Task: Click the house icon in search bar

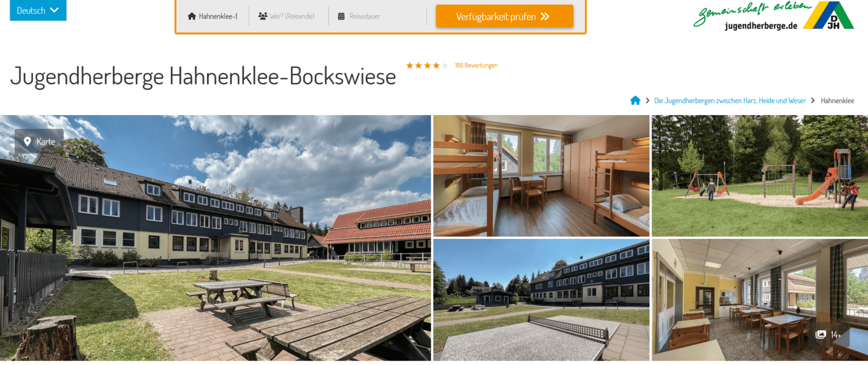Action: coord(192,16)
